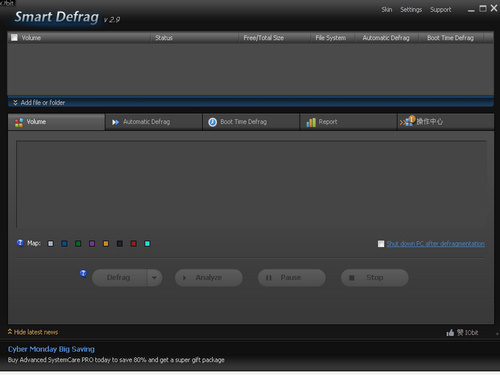Click the red map legend swatch
The width and height of the screenshot is (500, 375).
133,244
